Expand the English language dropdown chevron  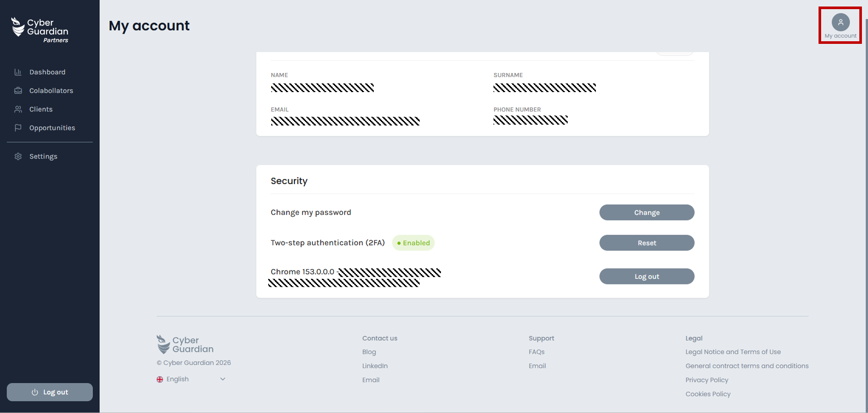click(223, 379)
